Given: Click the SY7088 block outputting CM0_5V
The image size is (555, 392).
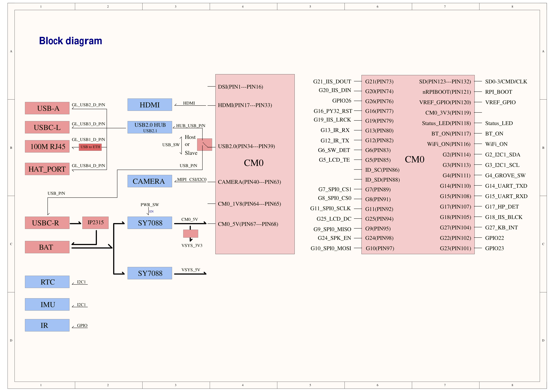Looking at the screenshot, I should tap(150, 223).
